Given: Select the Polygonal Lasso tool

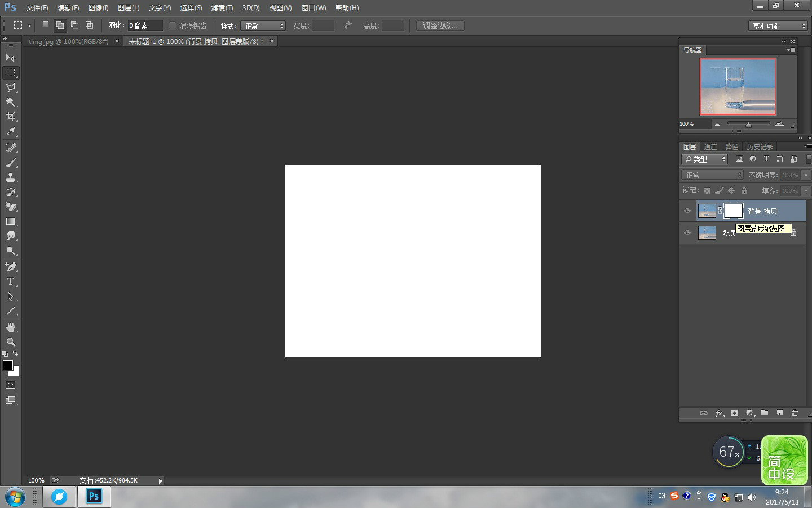Looking at the screenshot, I should pos(10,87).
